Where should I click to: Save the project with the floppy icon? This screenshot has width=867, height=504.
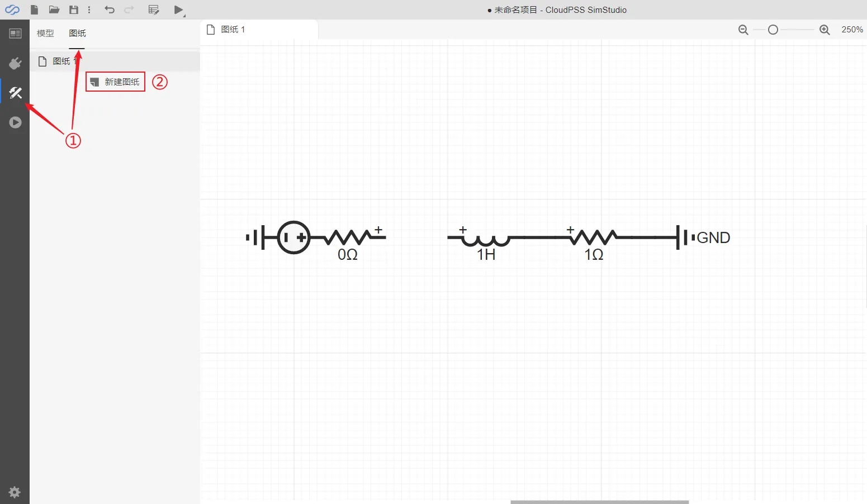point(73,9)
